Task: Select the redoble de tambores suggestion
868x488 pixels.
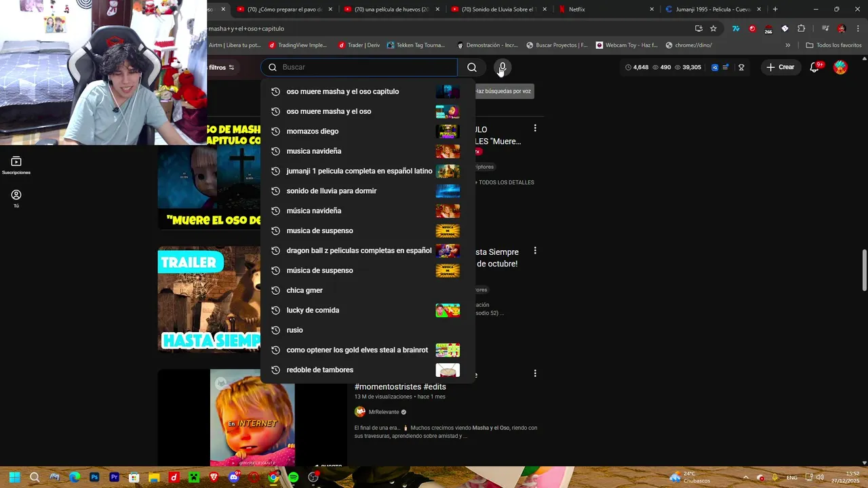Action: click(x=366, y=369)
